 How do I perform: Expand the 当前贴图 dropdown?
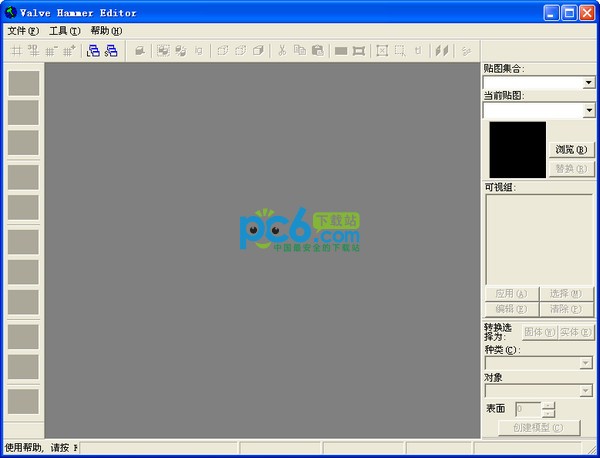589,110
